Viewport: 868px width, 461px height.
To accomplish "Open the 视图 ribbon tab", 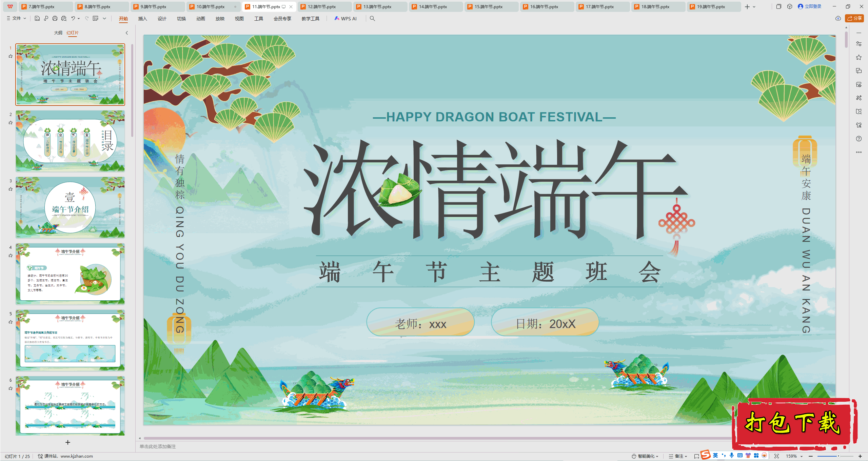I will coord(239,19).
